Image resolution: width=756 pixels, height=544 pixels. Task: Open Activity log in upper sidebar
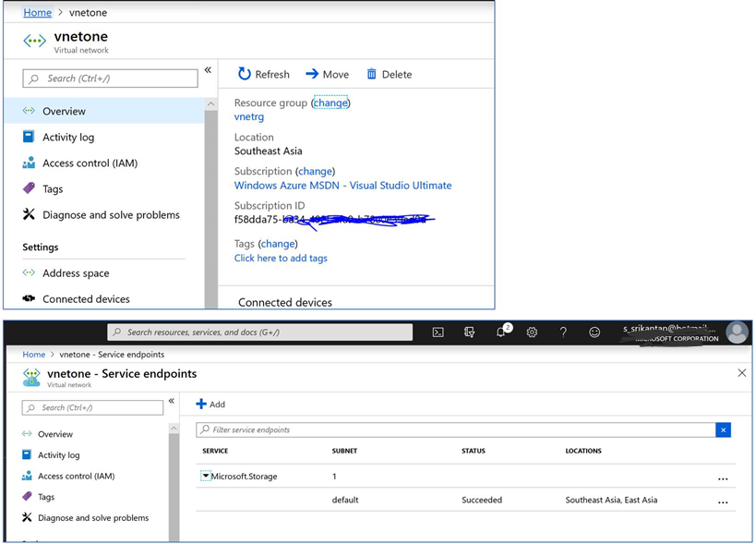coord(67,137)
